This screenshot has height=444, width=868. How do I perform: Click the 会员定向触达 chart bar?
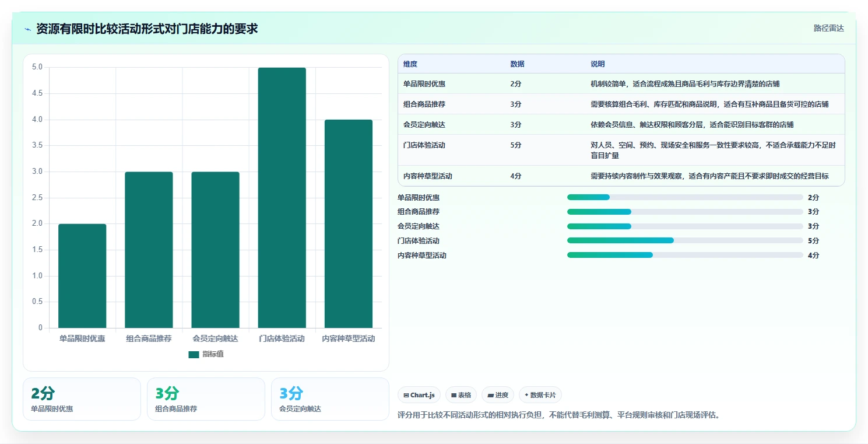(215, 250)
